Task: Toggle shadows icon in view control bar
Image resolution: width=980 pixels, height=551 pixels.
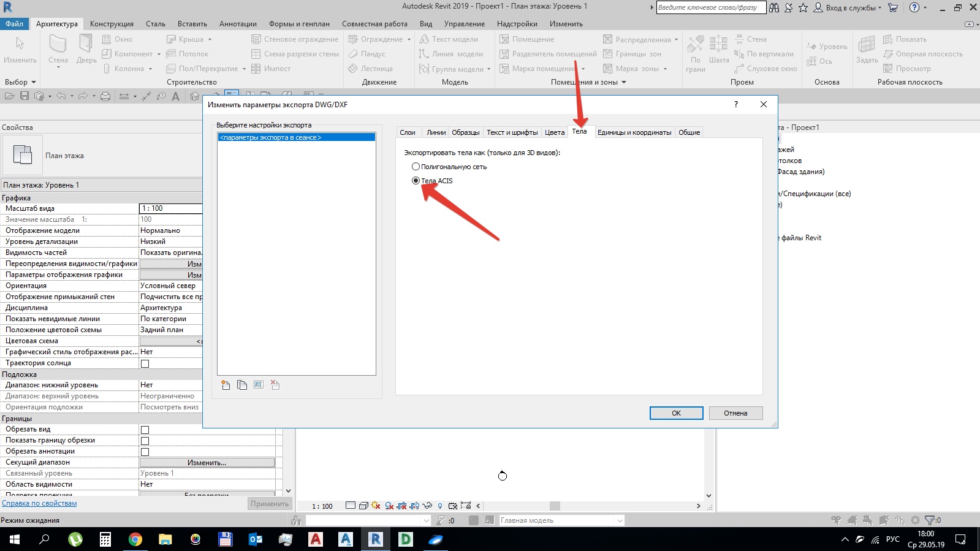Action: 389,506
